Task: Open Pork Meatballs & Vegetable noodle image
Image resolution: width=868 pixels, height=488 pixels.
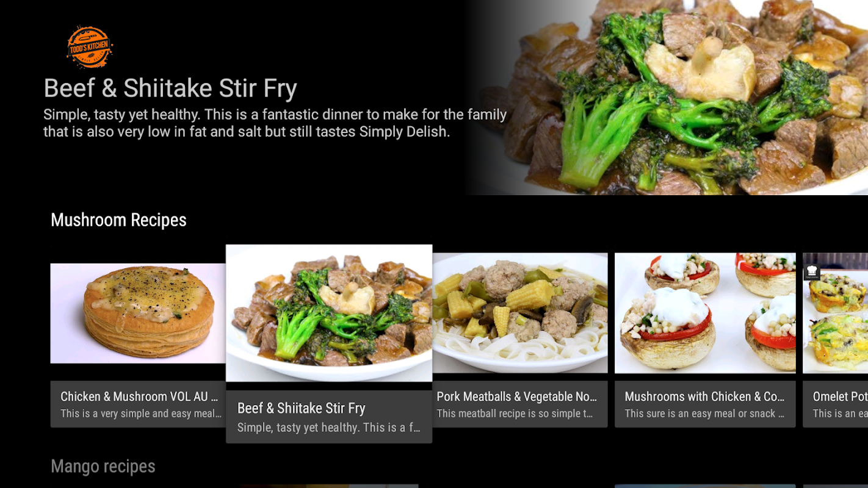Action: tap(520, 313)
